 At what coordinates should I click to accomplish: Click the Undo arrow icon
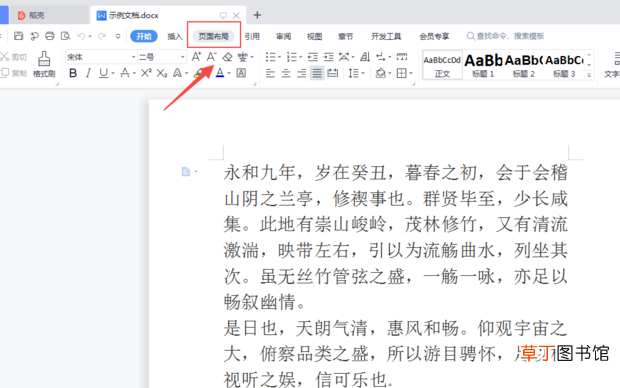coord(81,36)
